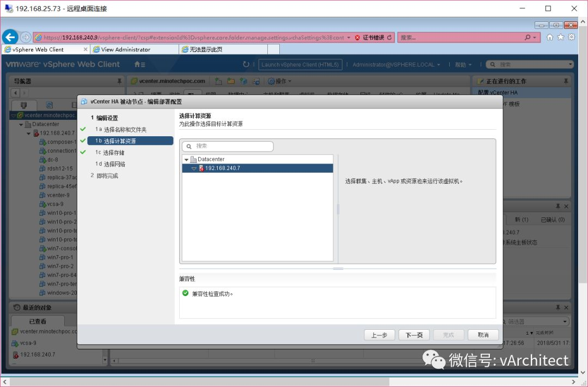Select VMs and Templates navigator icon

click(x=49, y=105)
